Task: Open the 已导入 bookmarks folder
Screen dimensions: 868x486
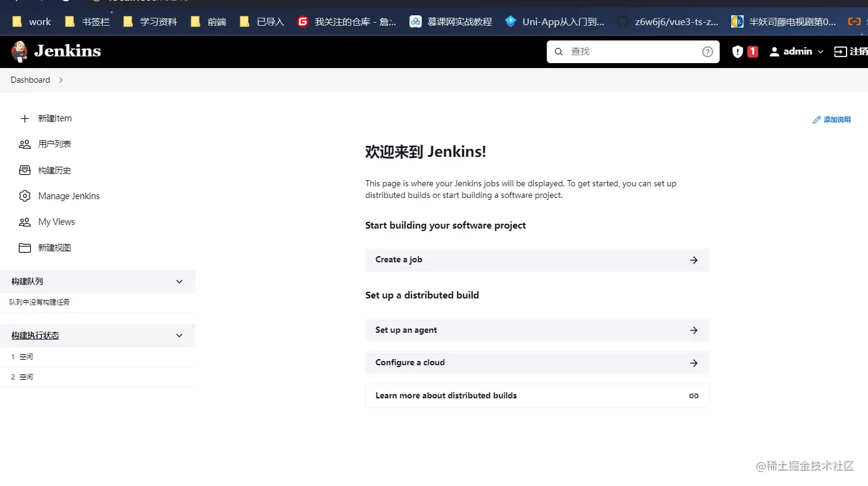Action: tap(262, 21)
